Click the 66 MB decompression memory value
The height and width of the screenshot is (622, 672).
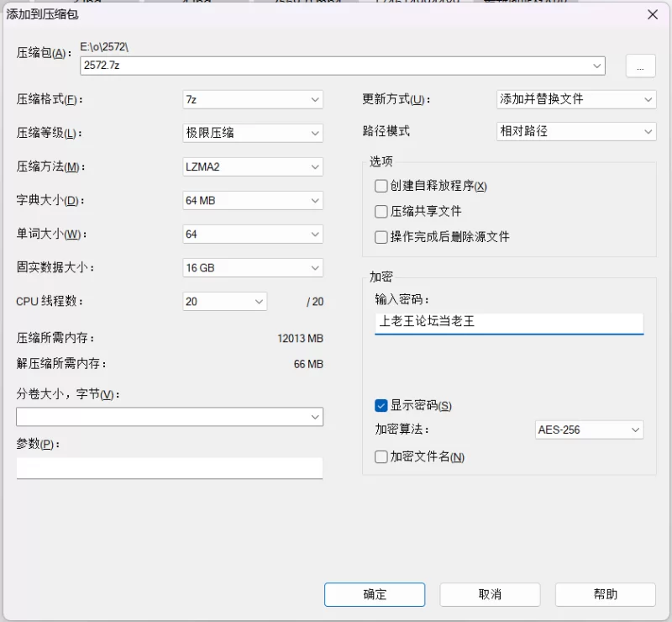[x=308, y=364]
